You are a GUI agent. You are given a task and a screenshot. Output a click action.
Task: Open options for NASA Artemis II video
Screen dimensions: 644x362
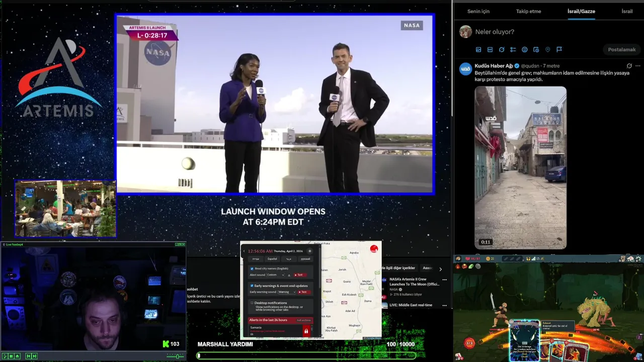coord(445,280)
